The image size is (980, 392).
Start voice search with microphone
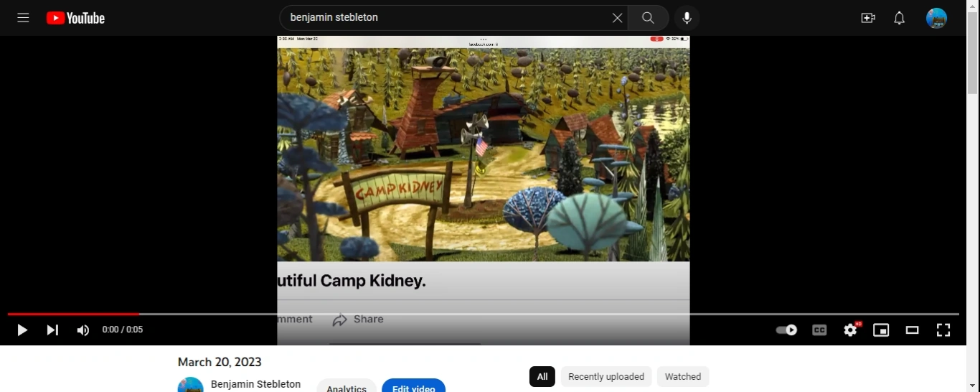click(x=687, y=18)
